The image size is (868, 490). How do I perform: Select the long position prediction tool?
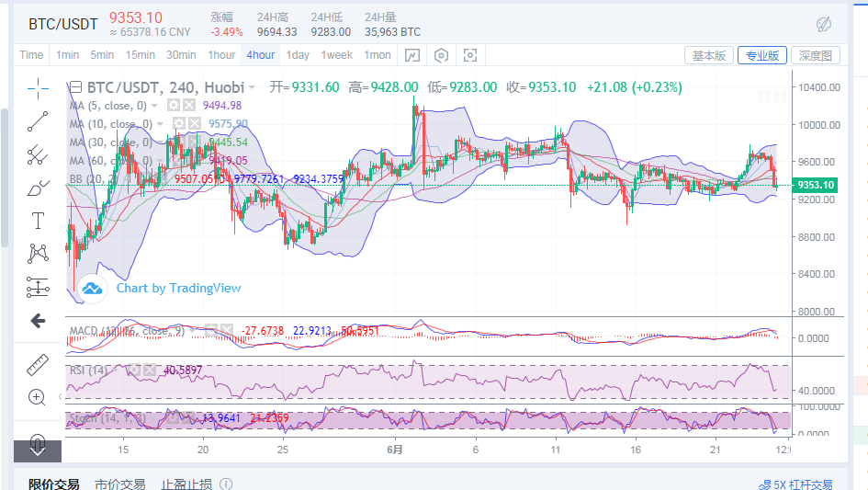tap(38, 287)
